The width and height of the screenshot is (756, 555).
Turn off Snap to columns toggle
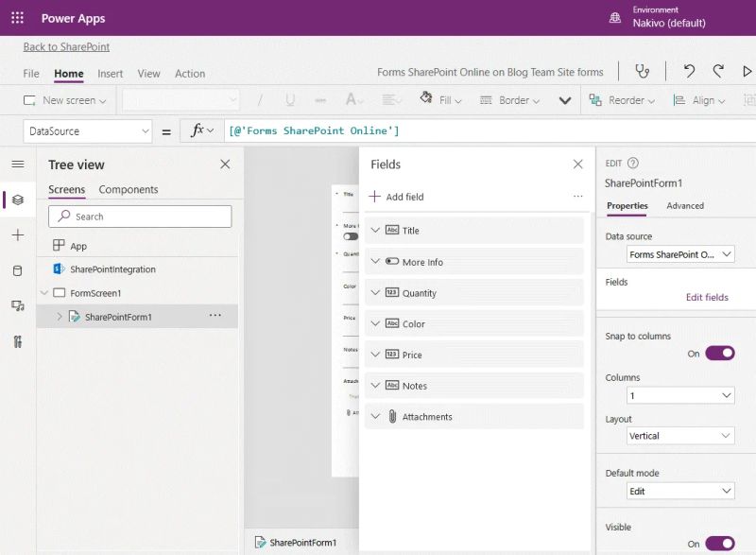pyautogui.click(x=720, y=353)
